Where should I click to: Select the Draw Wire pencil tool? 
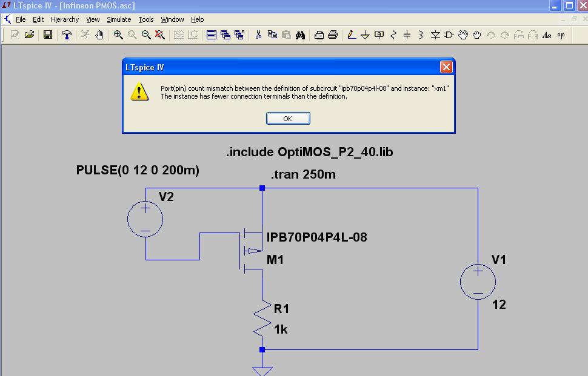click(x=352, y=35)
